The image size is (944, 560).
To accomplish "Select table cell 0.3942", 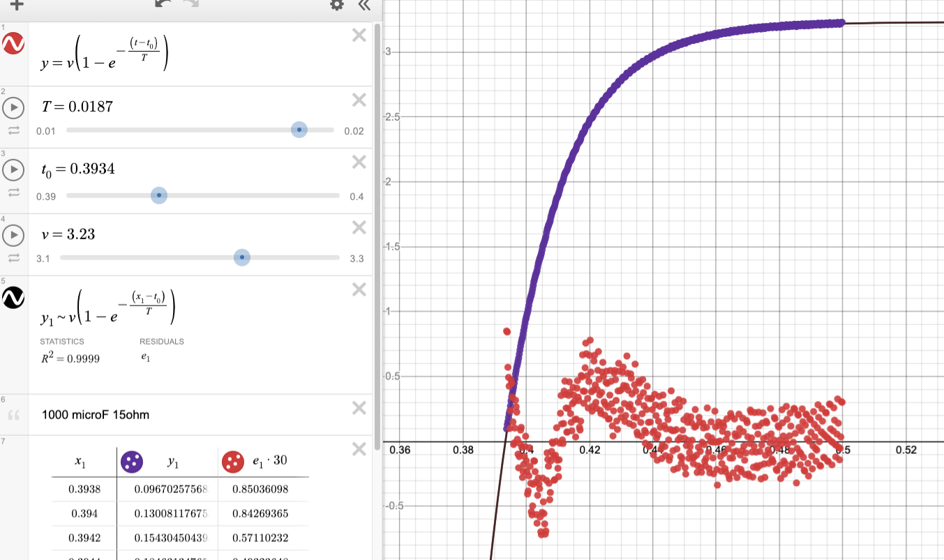I will tap(84, 538).
